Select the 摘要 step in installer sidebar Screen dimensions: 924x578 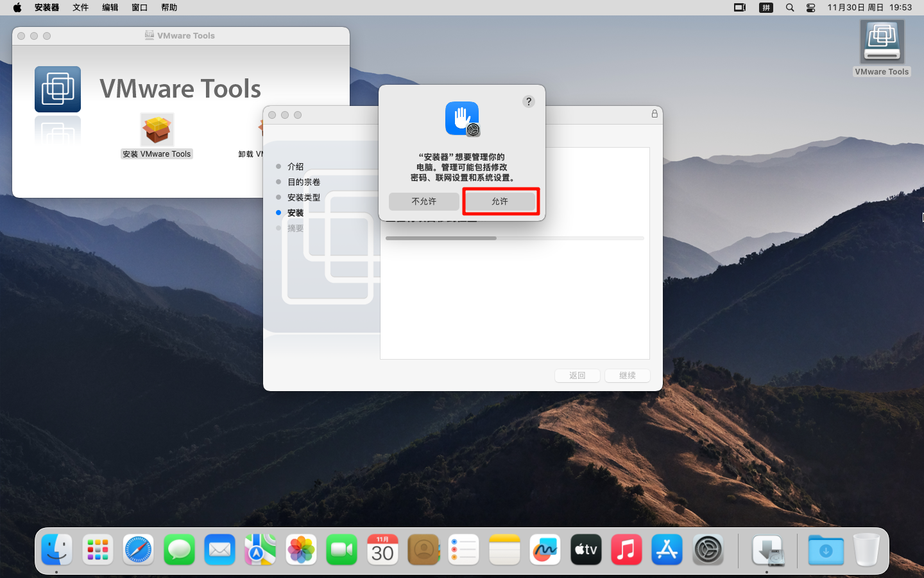pyautogui.click(x=295, y=228)
